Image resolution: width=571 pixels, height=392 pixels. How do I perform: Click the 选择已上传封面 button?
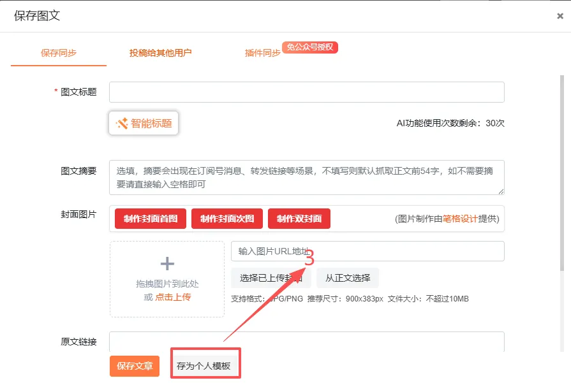point(271,278)
